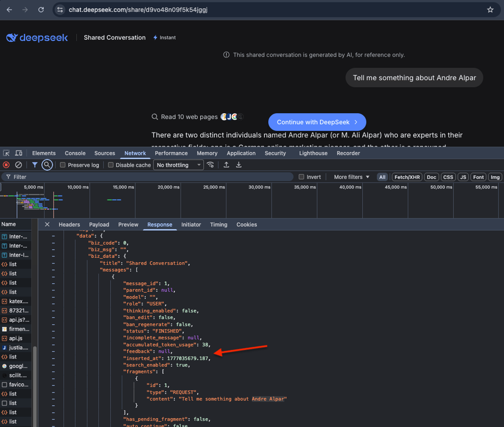Enable the Preserve log checkbox
The width and height of the screenshot is (504, 427).
point(63,165)
